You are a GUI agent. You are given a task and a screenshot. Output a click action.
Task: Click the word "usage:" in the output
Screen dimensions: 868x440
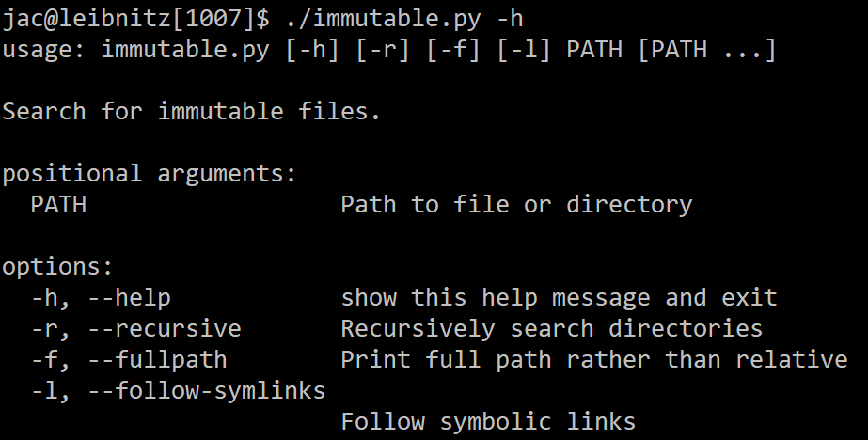pos(43,48)
